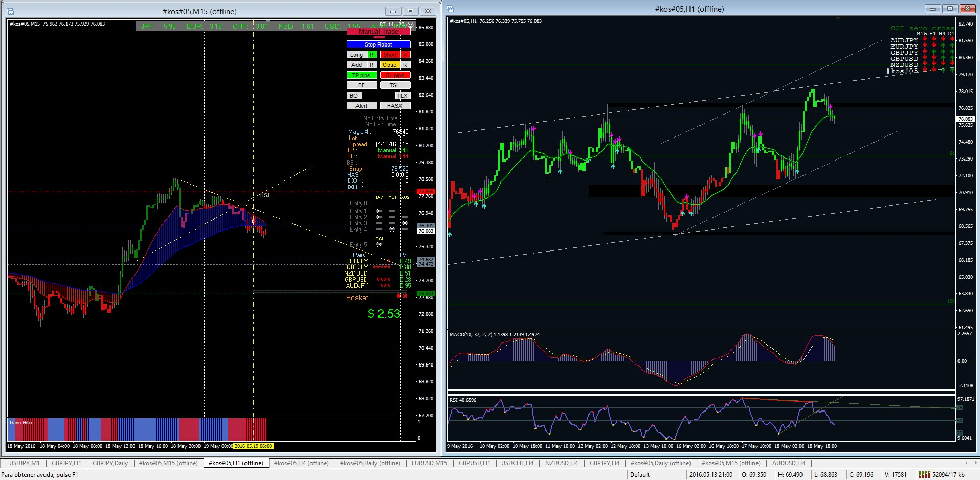The height and width of the screenshot is (480, 980).
Task: Switch to the #kos#05,H1 (offline) tab
Action: click(236, 463)
